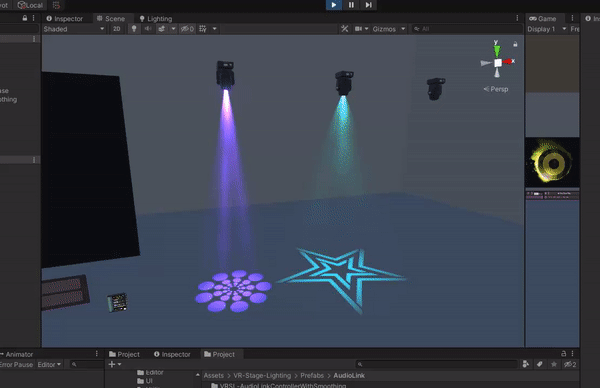Open the Display 1 dropdown
600x388 pixels.
coord(546,29)
